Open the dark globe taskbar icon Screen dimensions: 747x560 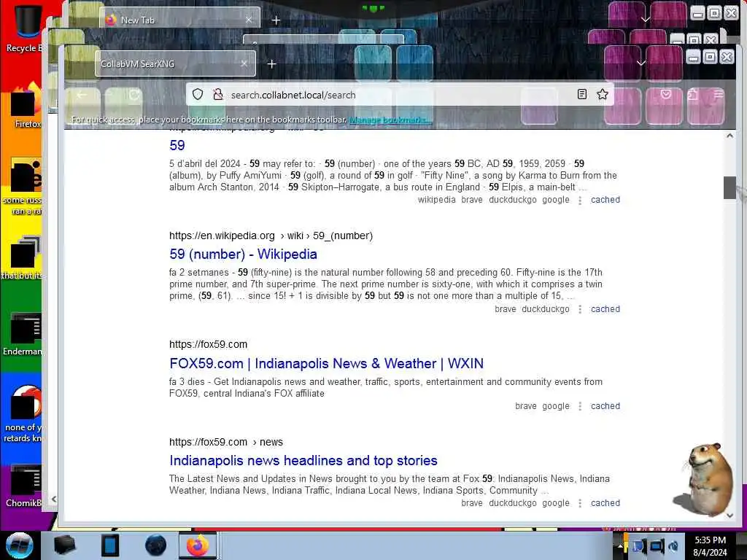click(156, 545)
